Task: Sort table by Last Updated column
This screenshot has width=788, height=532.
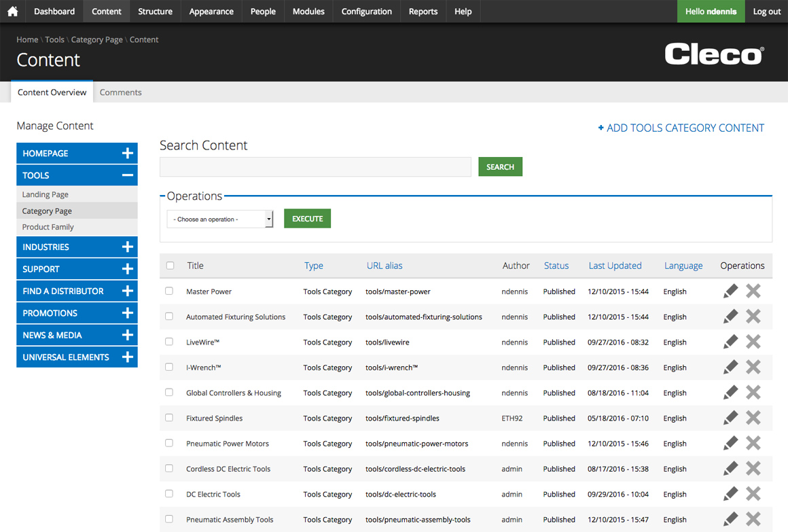Action: pos(615,266)
